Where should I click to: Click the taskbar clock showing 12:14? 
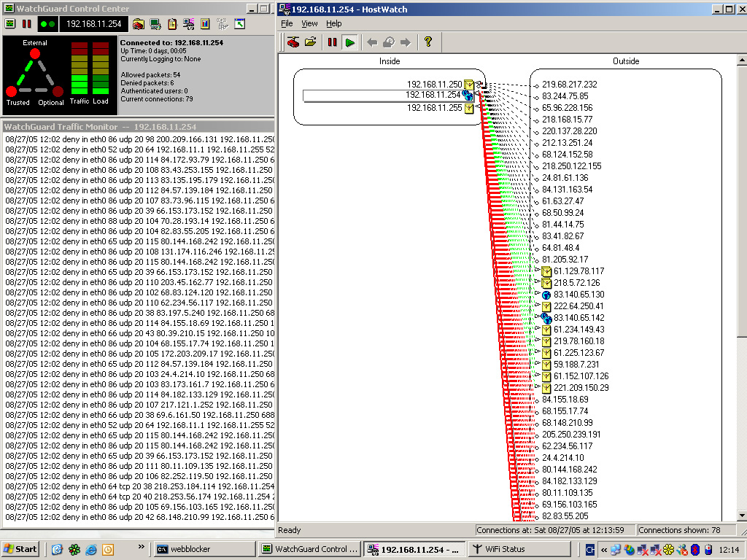click(x=729, y=550)
